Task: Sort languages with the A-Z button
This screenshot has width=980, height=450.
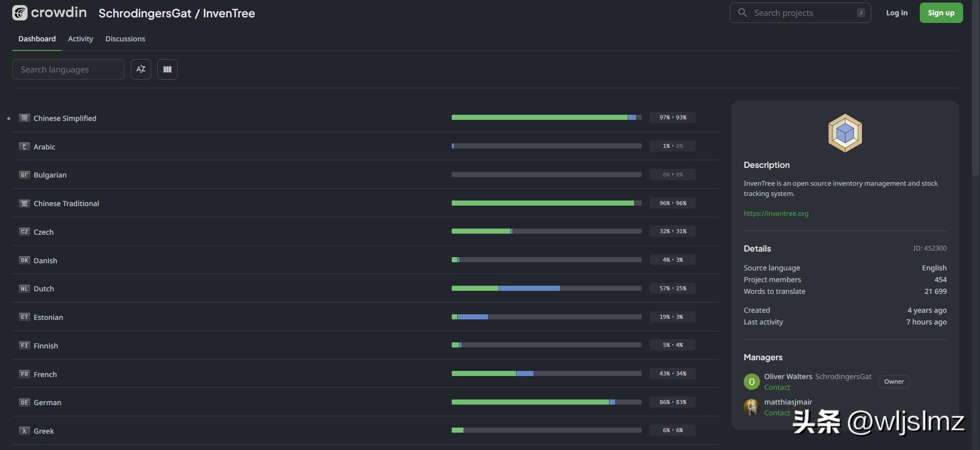Action: coord(141,69)
